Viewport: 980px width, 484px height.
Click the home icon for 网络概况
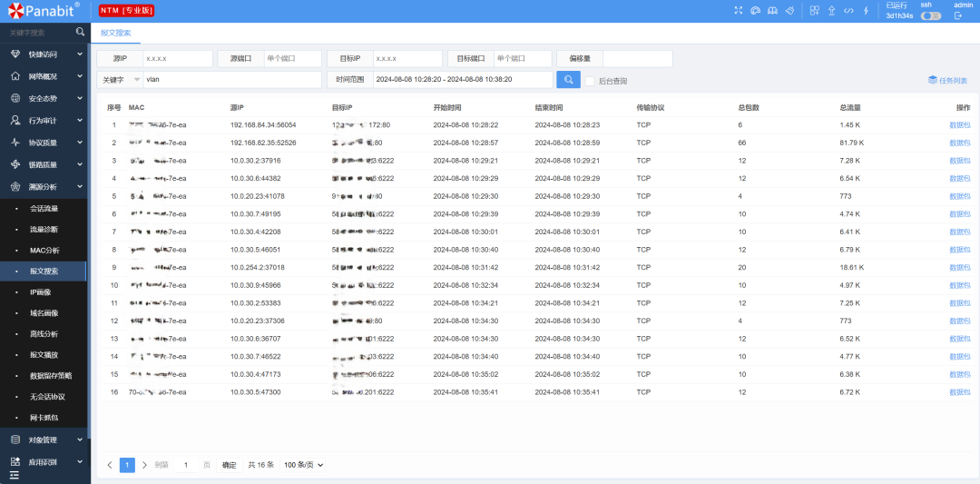15,76
